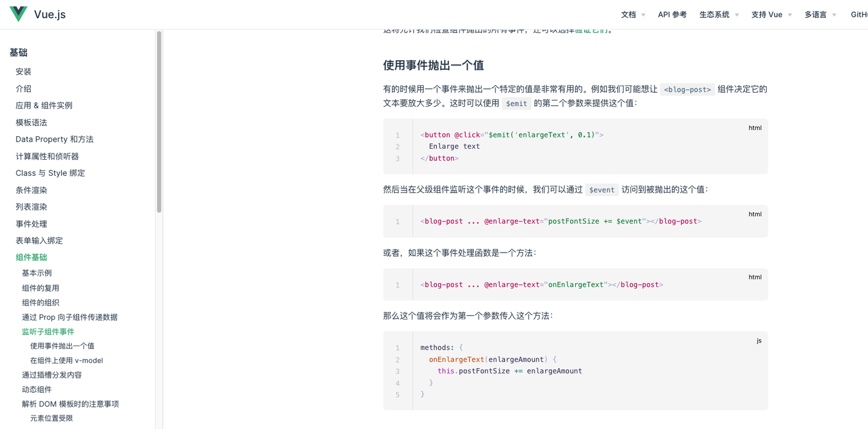Open the 多语言 language dropdown
This screenshot has height=429, width=868.
(820, 14)
